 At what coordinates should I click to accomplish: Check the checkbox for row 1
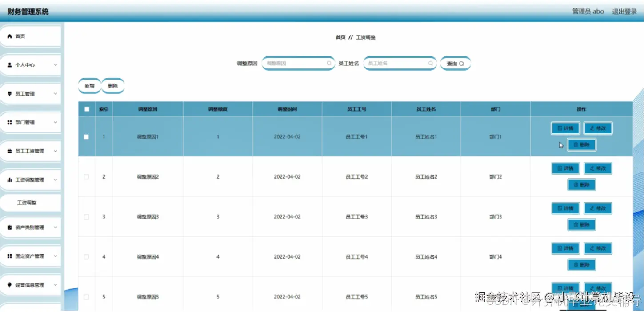pyautogui.click(x=86, y=137)
